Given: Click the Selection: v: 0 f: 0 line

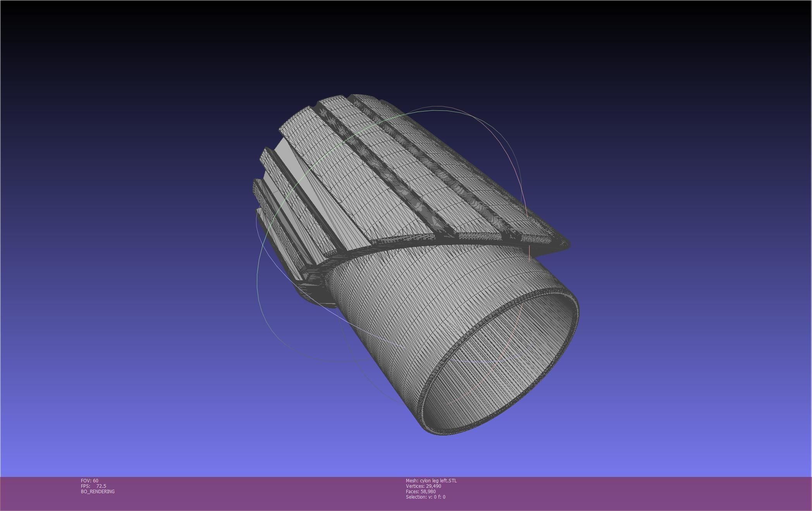Looking at the screenshot, I should [x=425, y=497].
